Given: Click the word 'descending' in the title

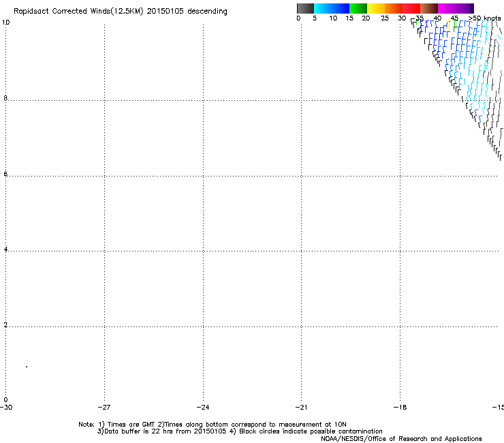Looking at the screenshot, I should click(x=207, y=12).
